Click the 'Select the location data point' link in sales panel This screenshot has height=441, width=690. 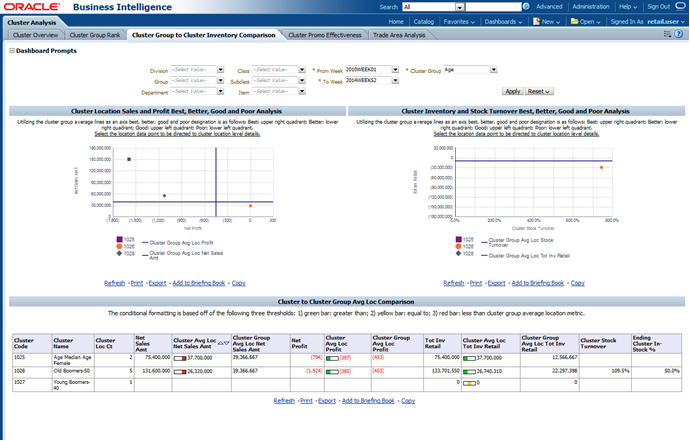(x=177, y=134)
